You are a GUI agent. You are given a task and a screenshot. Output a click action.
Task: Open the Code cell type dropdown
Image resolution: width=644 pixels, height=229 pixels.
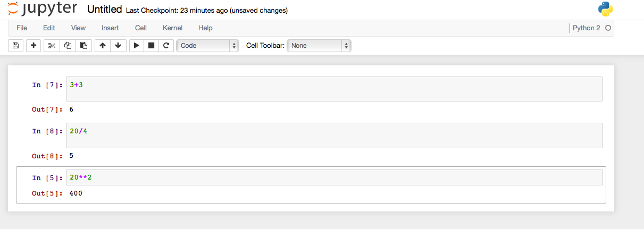point(208,46)
